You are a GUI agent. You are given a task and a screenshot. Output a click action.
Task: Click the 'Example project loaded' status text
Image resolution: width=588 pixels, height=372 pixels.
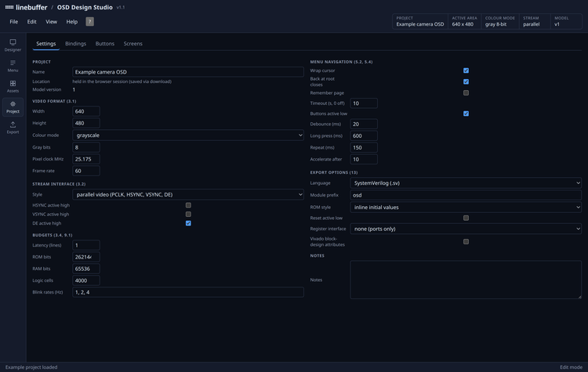tap(31, 367)
